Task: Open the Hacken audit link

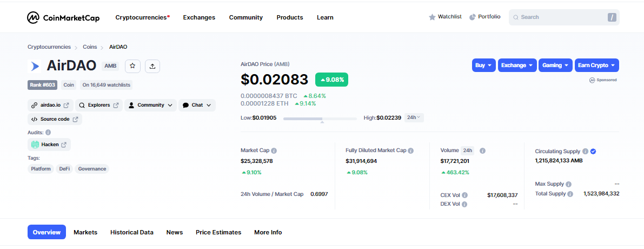Action: 49,145
